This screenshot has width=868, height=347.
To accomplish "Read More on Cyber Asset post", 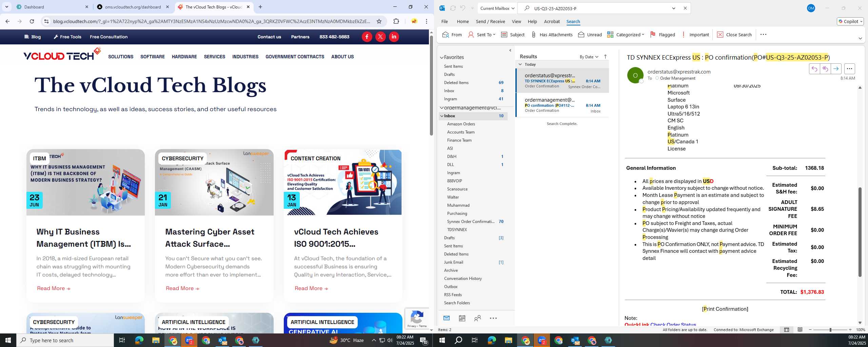I will tap(182, 288).
